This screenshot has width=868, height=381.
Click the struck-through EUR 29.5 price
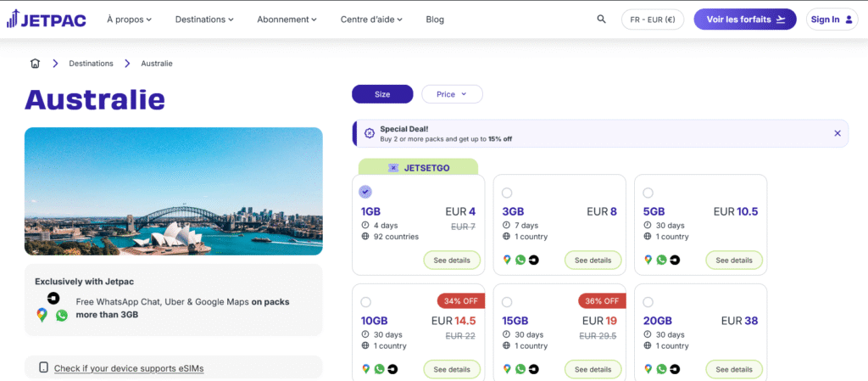click(598, 335)
